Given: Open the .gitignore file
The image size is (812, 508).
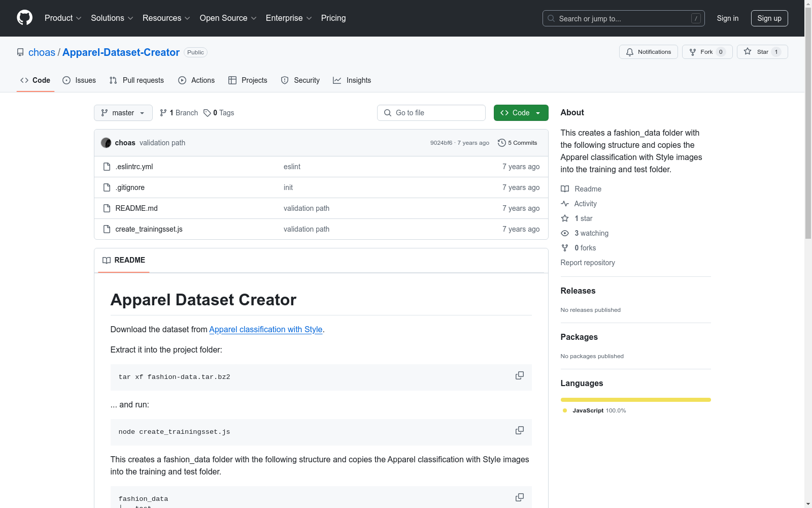Looking at the screenshot, I should 130,187.
